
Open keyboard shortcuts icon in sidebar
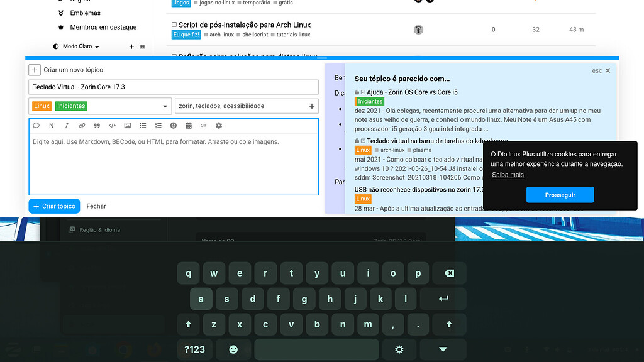click(143, 47)
